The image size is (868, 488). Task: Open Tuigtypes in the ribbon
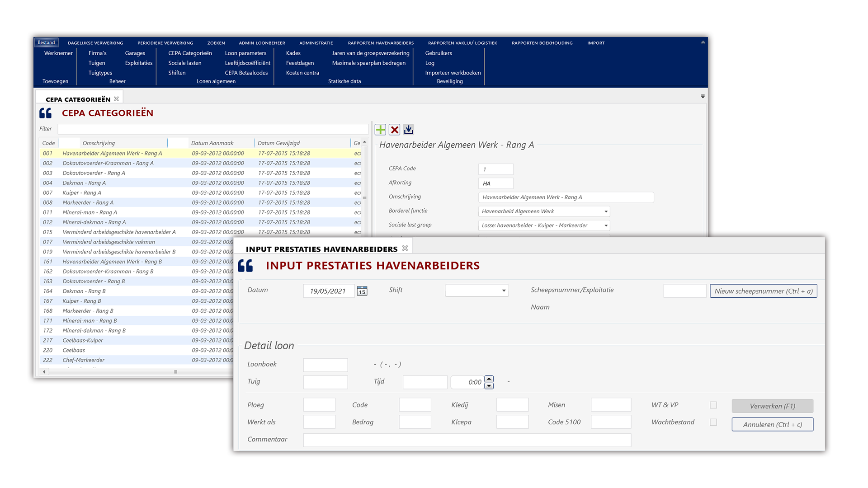100,73
